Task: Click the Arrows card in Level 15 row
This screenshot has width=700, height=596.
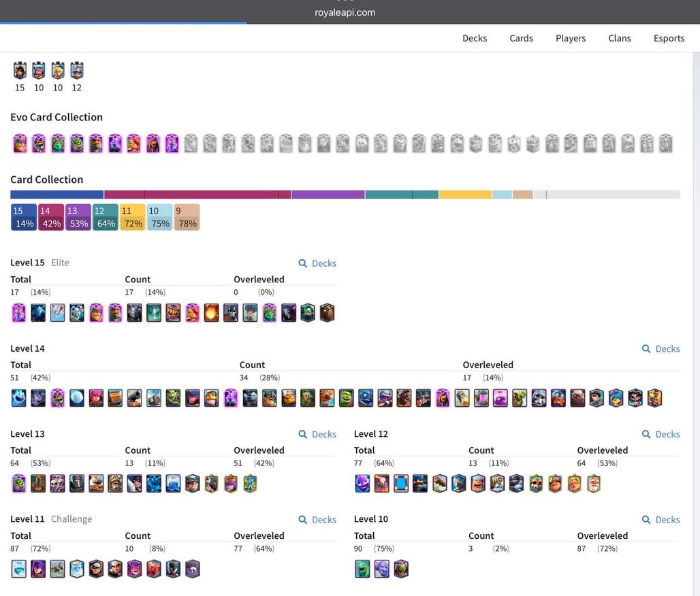Action: pyautogui.click(x=58, y=313)
